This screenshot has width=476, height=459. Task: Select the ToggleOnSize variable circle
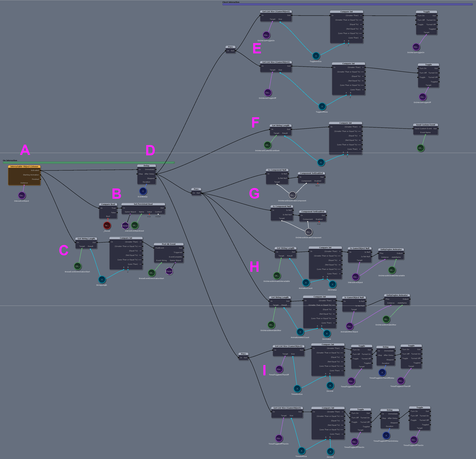coord(316,56)
